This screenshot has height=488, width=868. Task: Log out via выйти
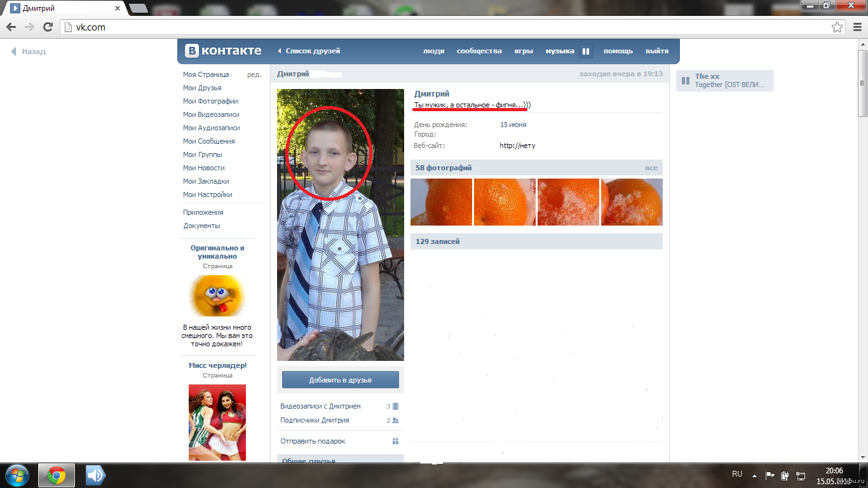pyautogui.click(x=657, y=51)
